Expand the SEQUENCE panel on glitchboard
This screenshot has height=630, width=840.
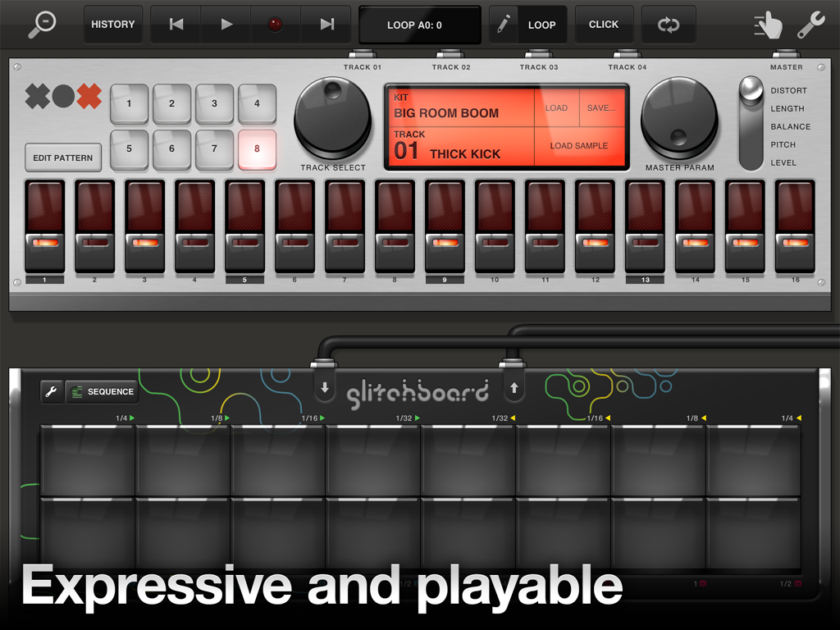102,391
